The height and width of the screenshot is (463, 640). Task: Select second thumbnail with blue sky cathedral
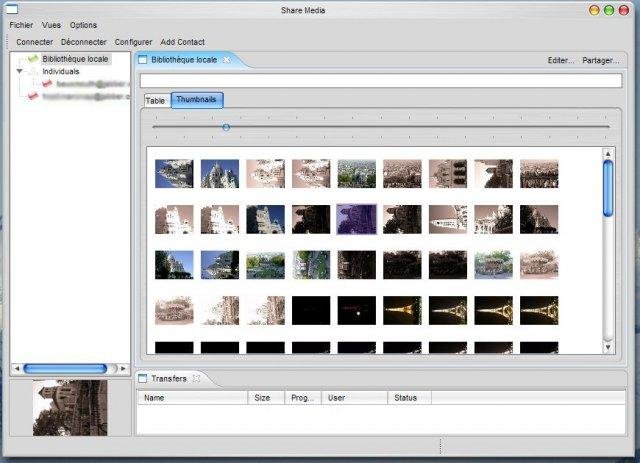(220, 174)
